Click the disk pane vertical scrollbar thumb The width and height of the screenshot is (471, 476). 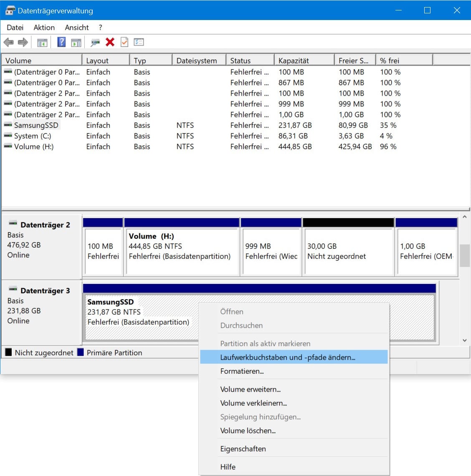[465, 256]
